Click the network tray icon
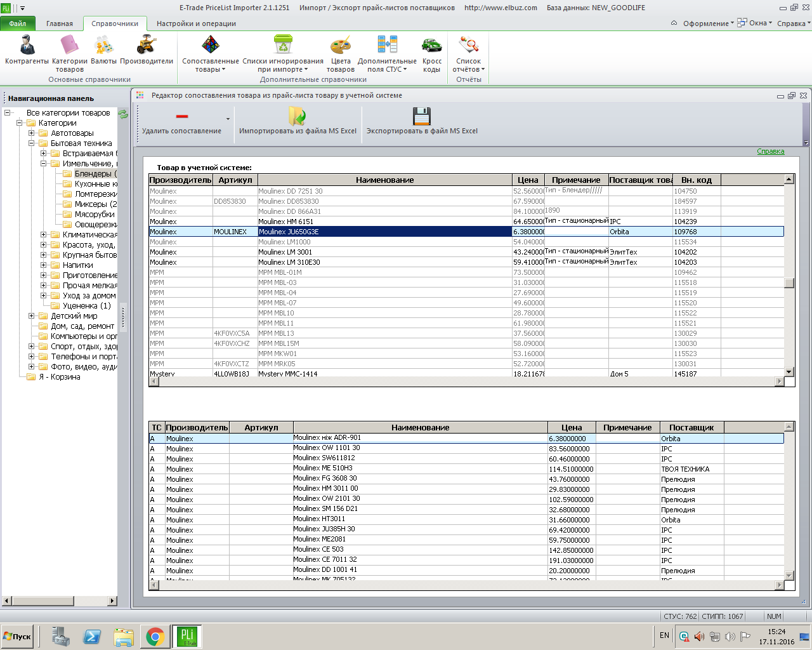Image resolution: width=812 pixels, height=650 pixels. tap(714, 636)
